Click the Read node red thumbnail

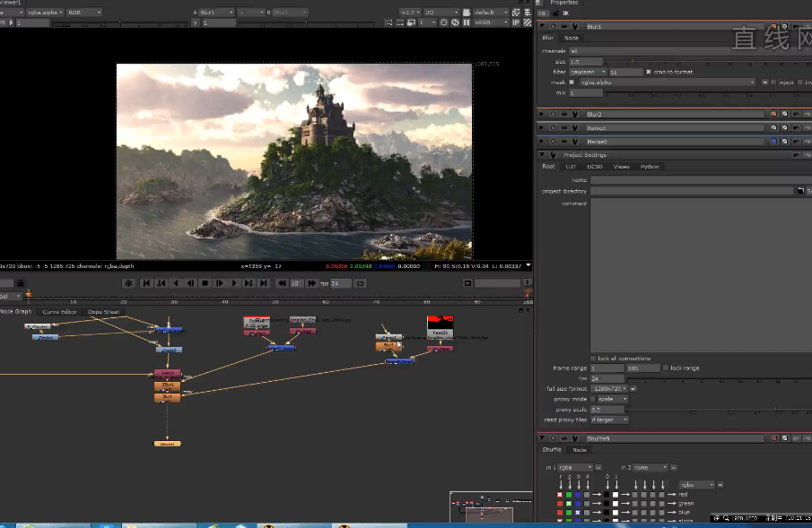(441, 323)
